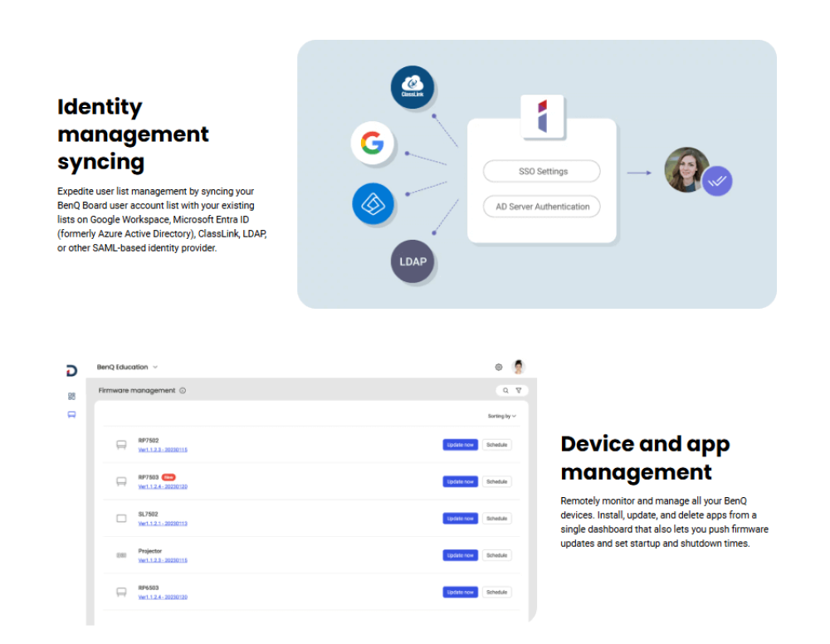Open the Sorting by dropdown

tap(501, 416)
